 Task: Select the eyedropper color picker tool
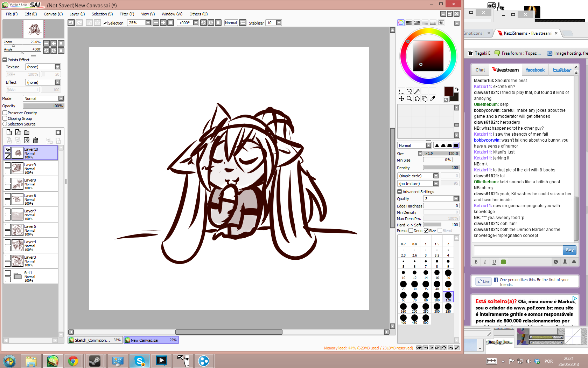click(x=433, y=99)
